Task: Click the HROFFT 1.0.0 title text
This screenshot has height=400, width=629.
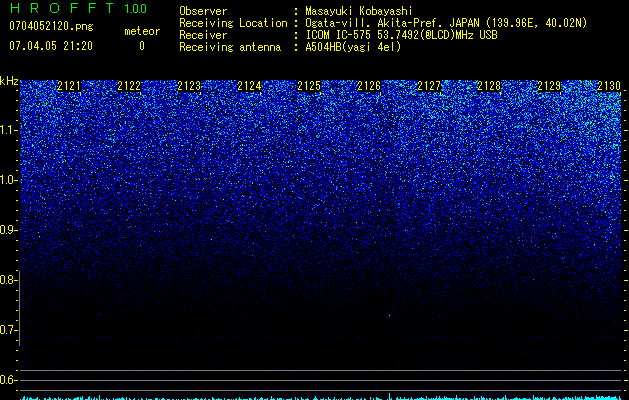Action: tap(78, 8)
